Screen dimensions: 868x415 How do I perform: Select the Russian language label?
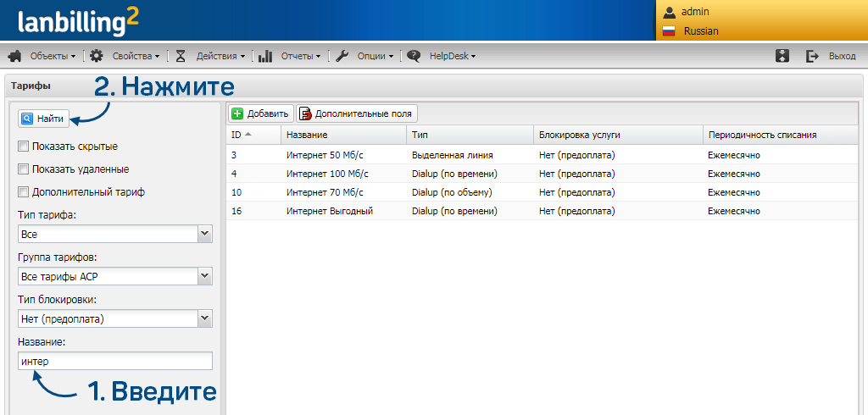pos(701,31)
